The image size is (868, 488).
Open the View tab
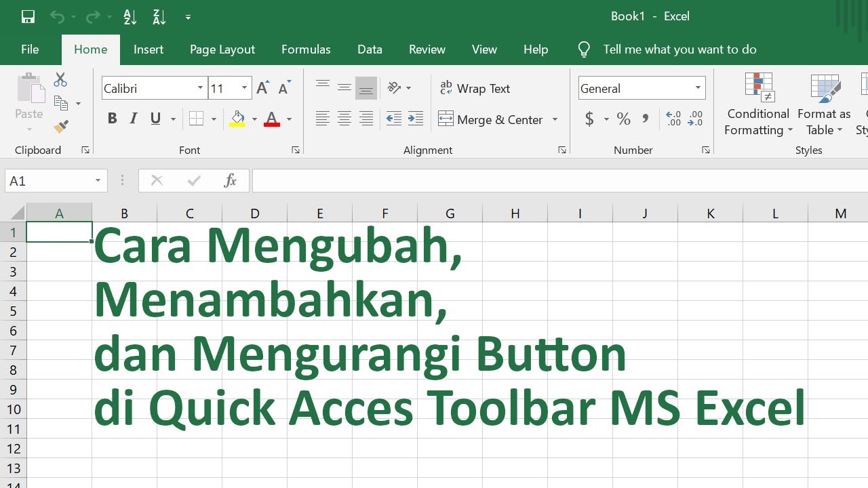pos(484,49)
